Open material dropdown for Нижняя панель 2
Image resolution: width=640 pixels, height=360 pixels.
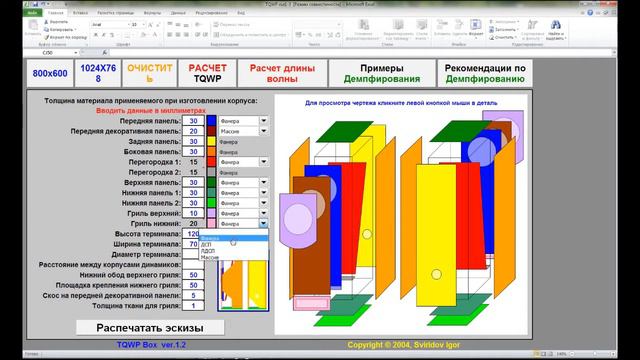point(264,203)
